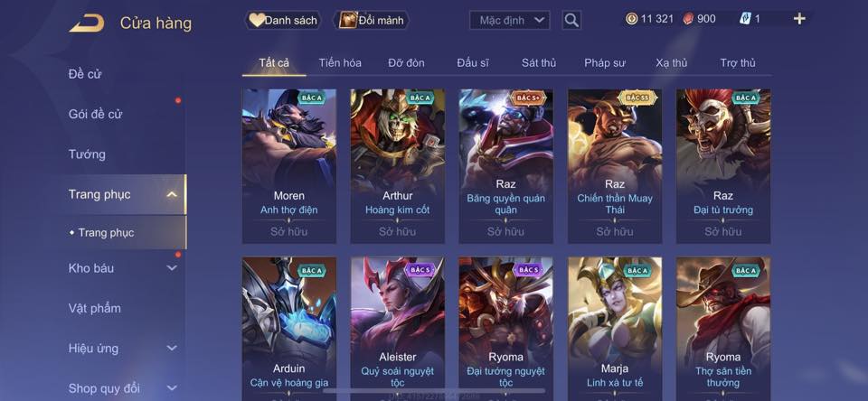Open Tướng in the sidebar
Image resolution: width=868 pixels, height=401 pixels.
tap(87, 154)
